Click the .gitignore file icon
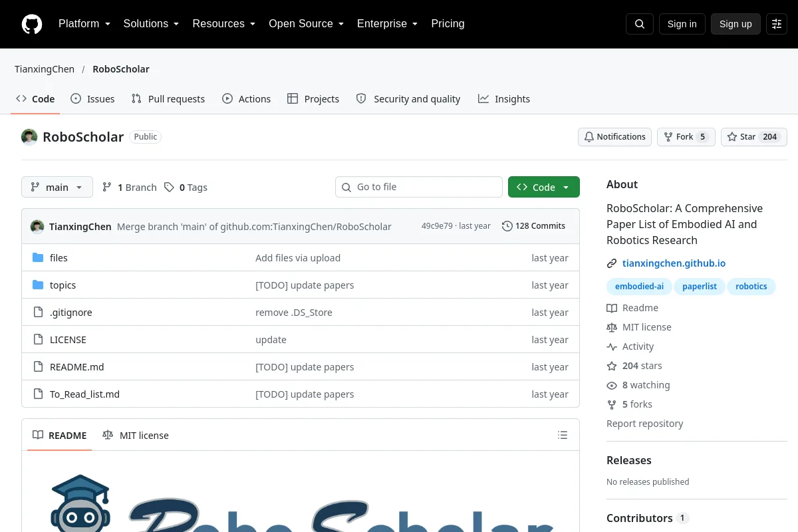The image size is (798, 532). coord(38,313)
